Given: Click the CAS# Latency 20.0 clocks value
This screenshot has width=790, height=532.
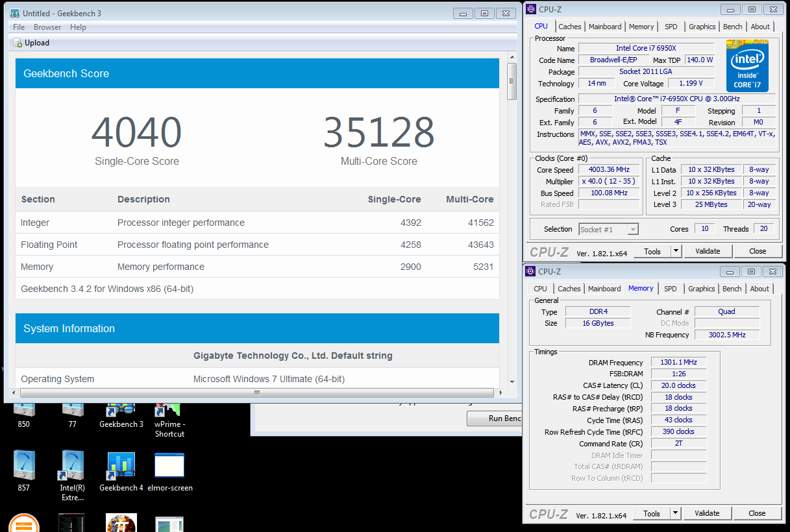Looking at the screenshot, I should (x=677, y=385).
